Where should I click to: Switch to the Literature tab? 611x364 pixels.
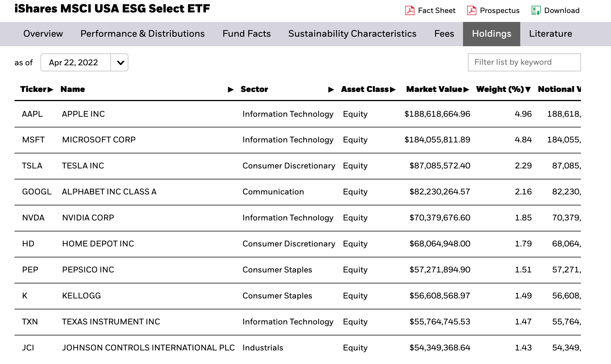[x=550, y=34]
